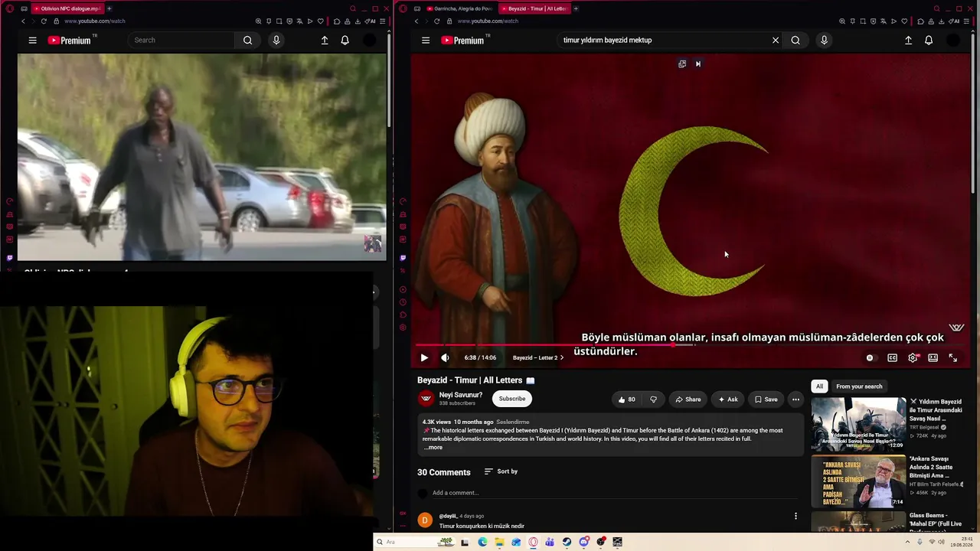The image size is (980, 551).
Task: Open notifications bell in right YouTube window
Action: (929, 41)
